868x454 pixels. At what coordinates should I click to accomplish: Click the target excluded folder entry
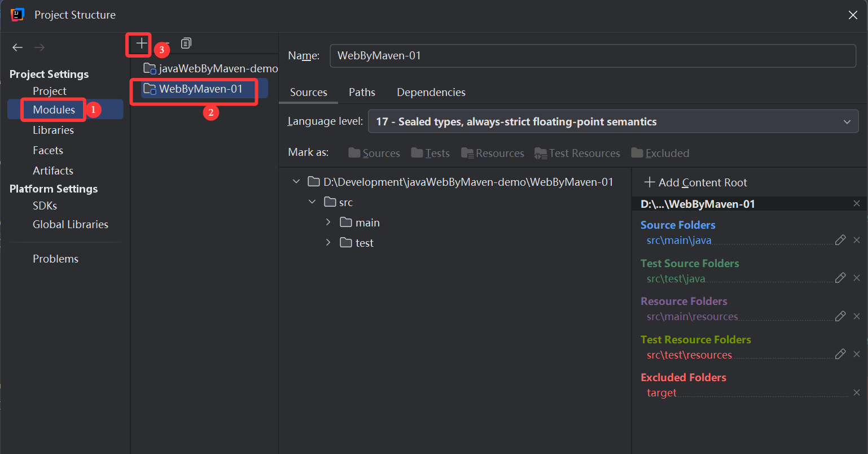(x=661, y=392)
